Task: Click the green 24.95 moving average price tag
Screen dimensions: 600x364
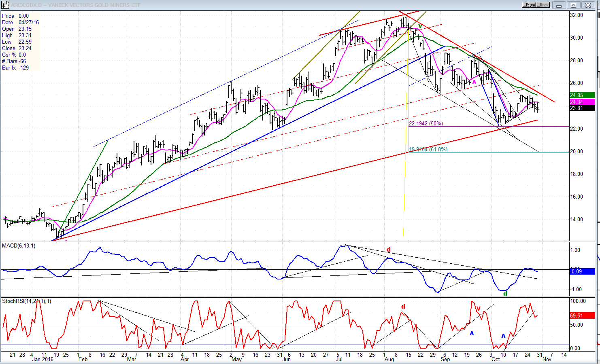Action: [582, 95]
